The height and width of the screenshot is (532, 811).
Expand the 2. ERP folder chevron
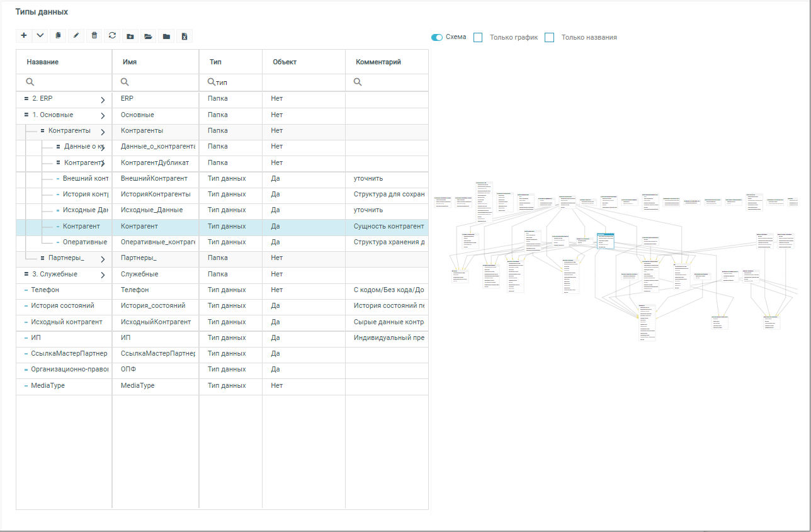click(103, 99)
